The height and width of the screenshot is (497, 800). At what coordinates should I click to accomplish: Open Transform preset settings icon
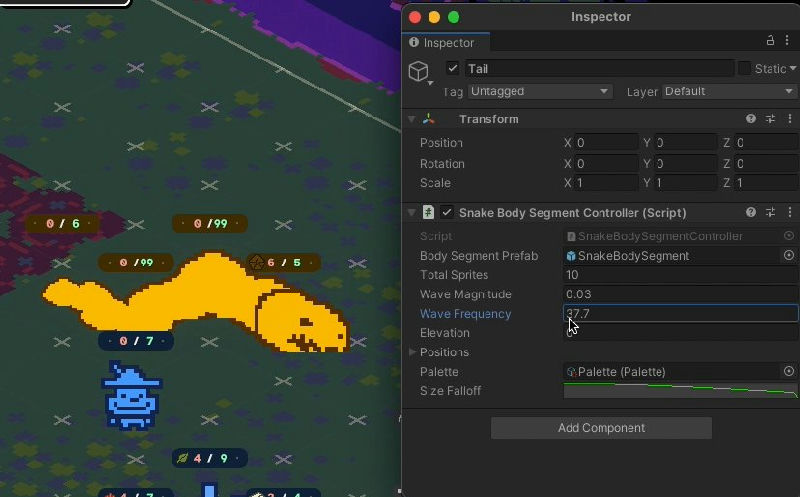point(770,119)
